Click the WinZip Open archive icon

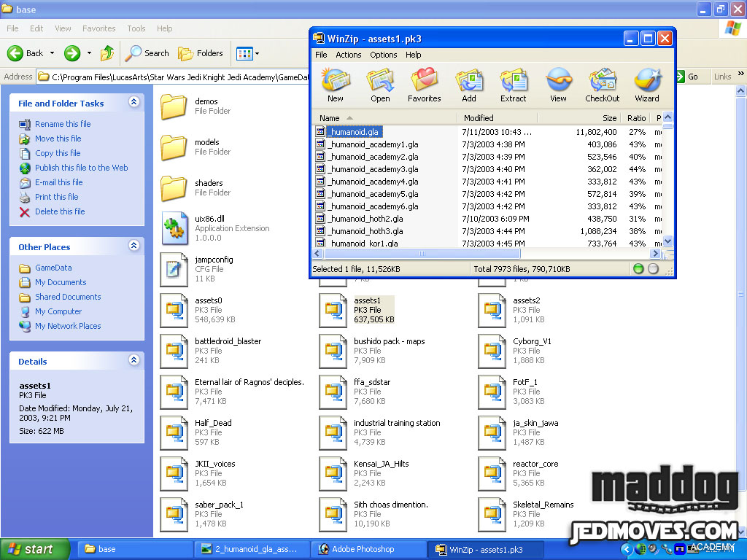[380, 79]
